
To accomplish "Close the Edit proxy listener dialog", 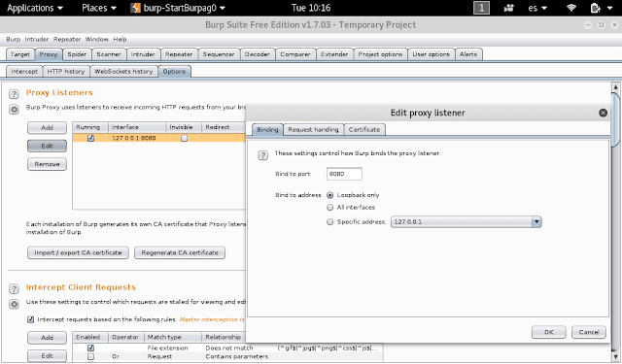I will click(x=603, y=113).
